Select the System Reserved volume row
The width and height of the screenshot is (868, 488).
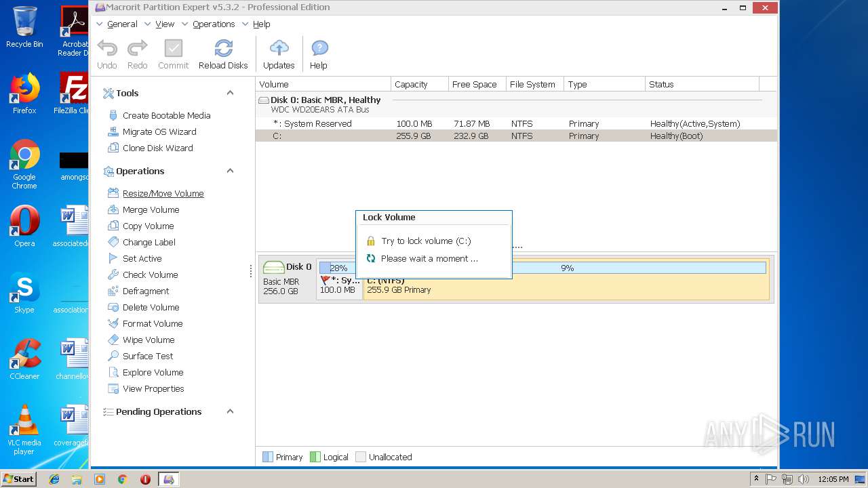(515, 123)
